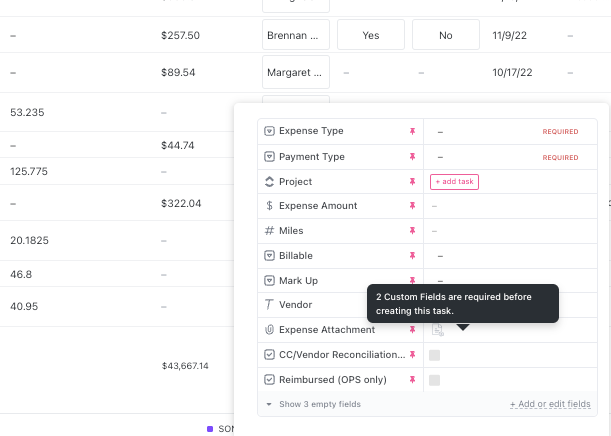Tick the Reimbursed (OPS only) checkbox
611x436 pixels.
pyautogui.click(x=434, y=380)
